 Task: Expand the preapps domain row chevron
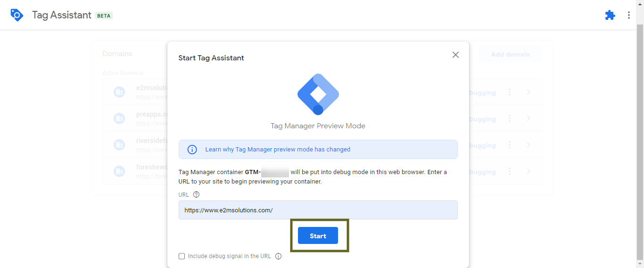[528, 119]
